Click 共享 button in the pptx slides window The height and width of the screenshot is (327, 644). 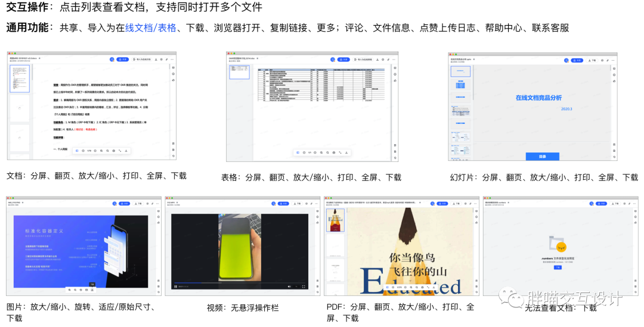coord(577,60)
